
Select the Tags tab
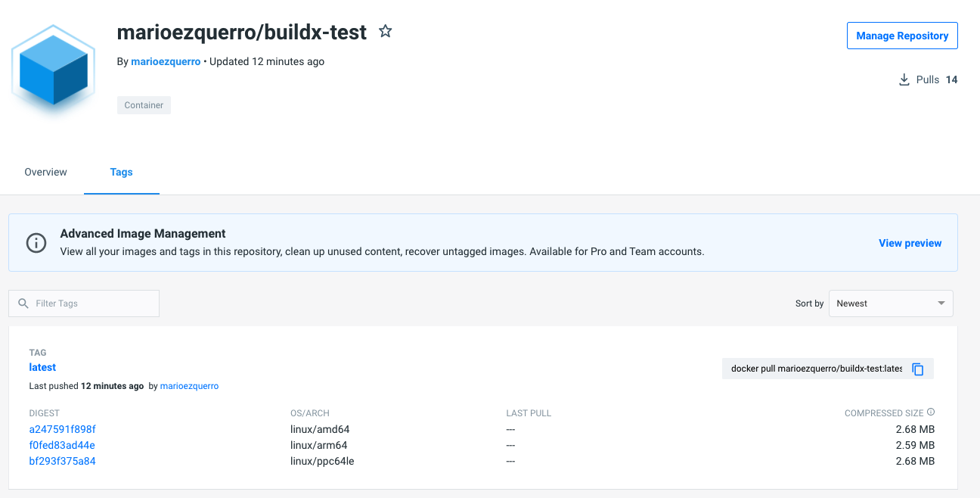coord(121,173)
